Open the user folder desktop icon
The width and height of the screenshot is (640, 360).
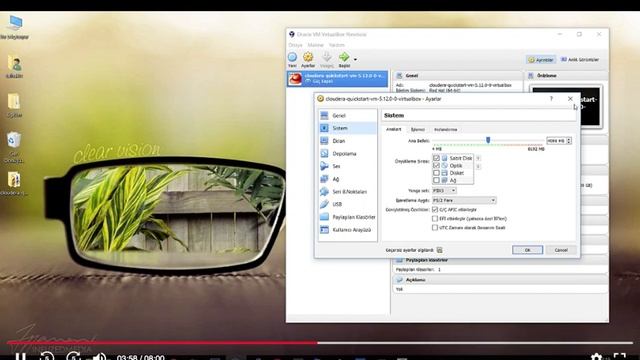click(14, 66)
